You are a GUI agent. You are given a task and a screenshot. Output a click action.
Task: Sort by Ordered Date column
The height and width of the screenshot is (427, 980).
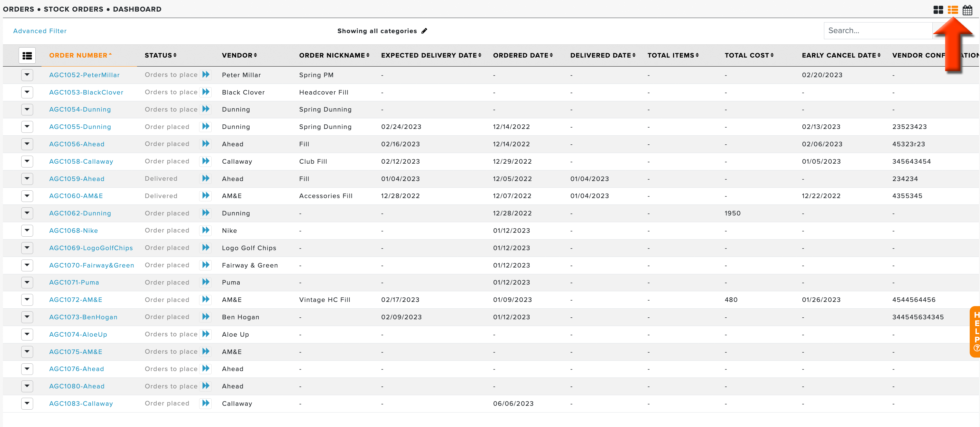point(523,56)
